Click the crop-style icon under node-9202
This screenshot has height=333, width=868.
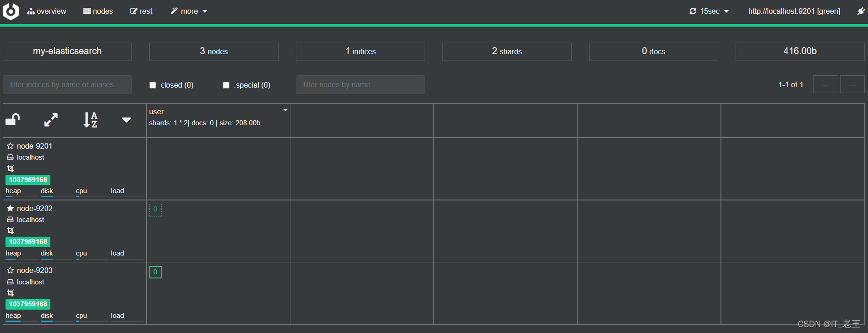point(10,231)
